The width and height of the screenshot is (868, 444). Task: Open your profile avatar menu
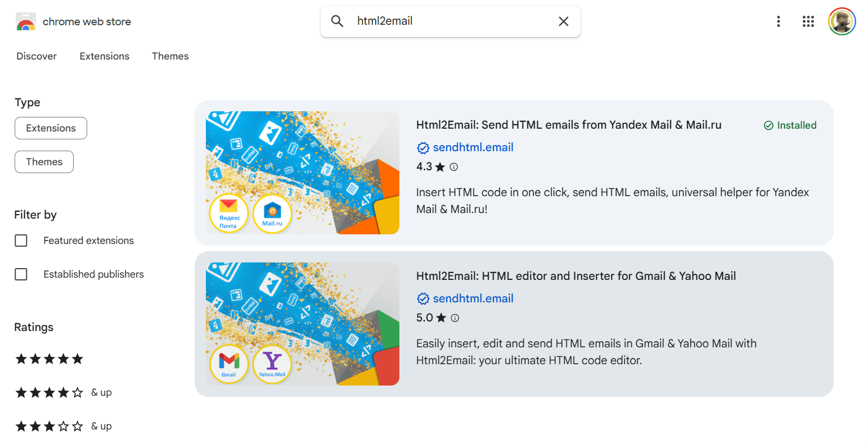(842, 21)
